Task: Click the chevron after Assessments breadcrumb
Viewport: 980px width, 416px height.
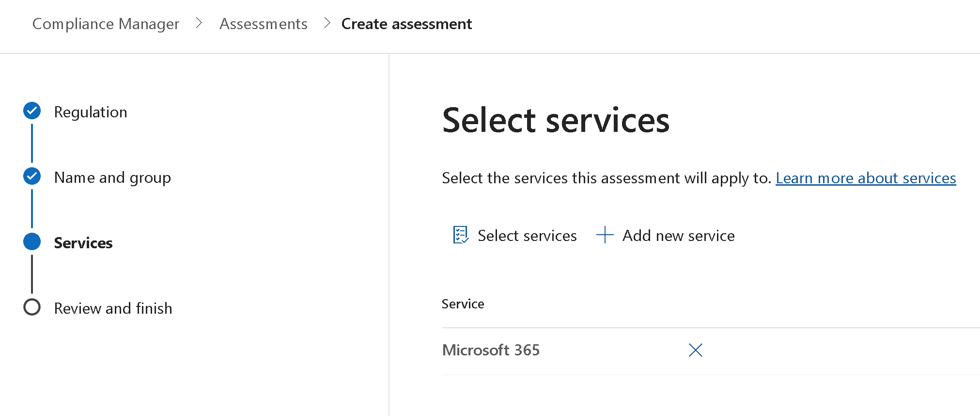Action: [327, 23]
